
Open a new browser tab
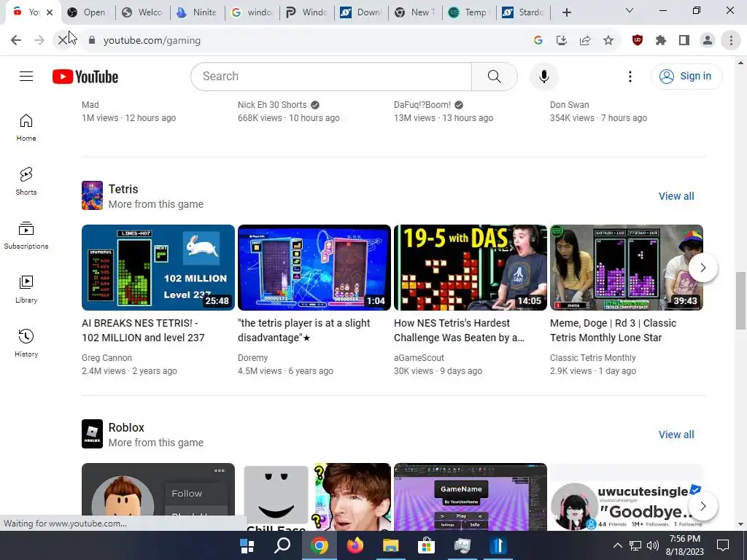coord(566,12)
